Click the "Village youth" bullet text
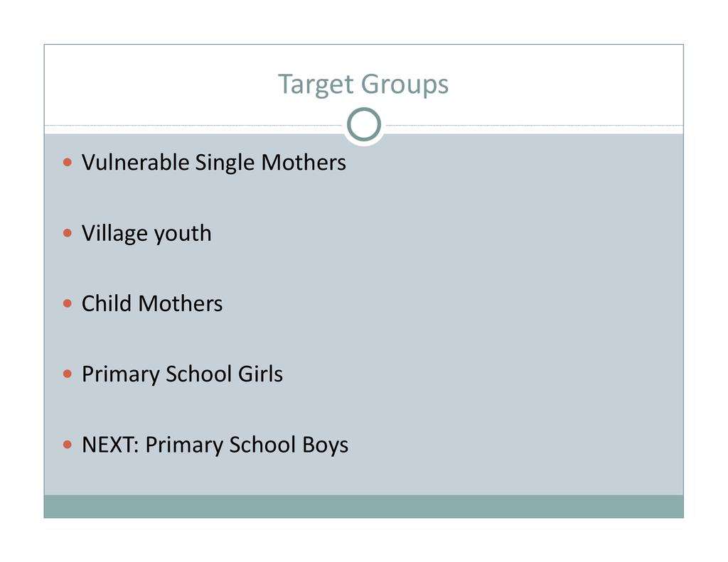The width and height of the screenshot is (728, 562). coord(146,233)
